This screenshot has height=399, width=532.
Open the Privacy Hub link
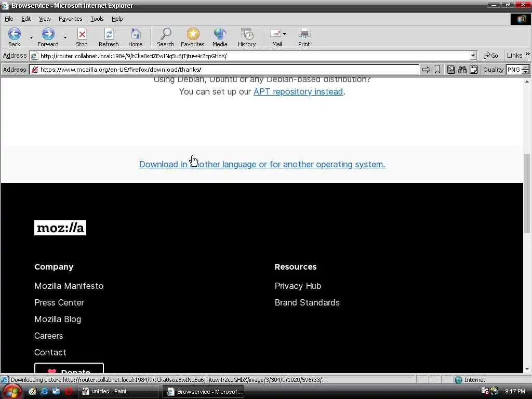coord(298,286)
